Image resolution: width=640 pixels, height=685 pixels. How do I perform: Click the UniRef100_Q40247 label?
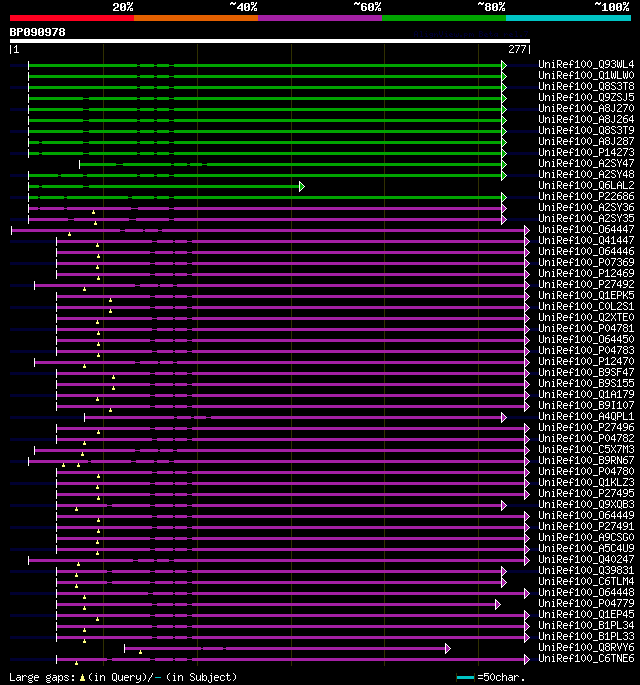(x=586, y=560)
